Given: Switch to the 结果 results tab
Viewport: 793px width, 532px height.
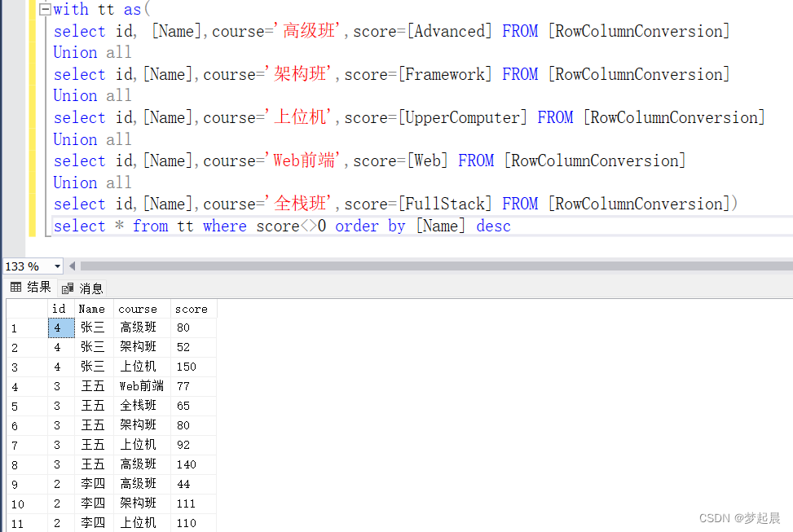Looking at the screenshot, I should click(x=36, y=287).
